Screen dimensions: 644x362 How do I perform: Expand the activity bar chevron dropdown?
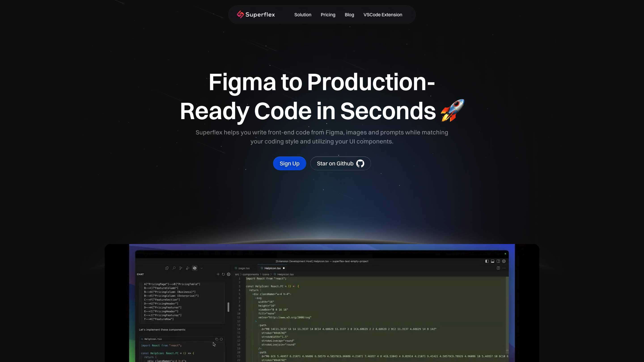click(x=201, y=268)
